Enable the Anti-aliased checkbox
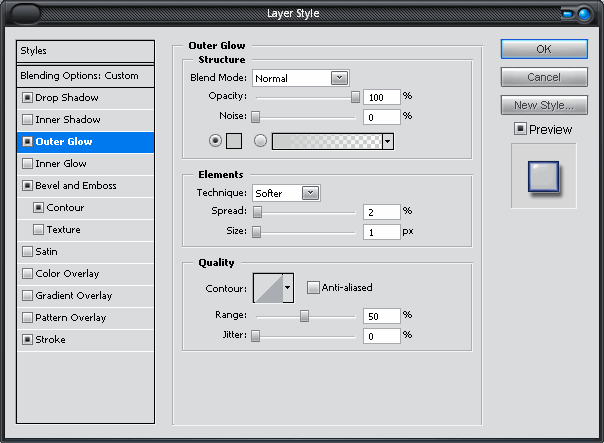604x443 pixels. click(313, 288)
